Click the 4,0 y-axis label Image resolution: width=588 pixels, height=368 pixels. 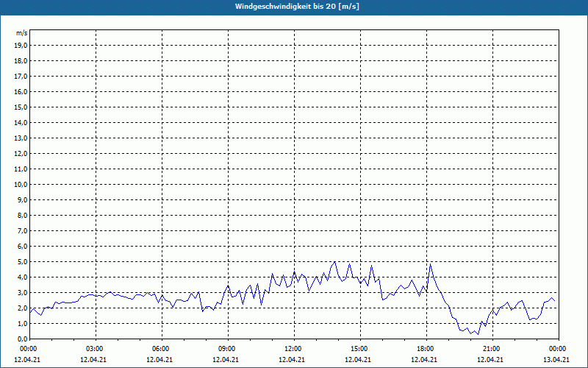point(23,277)
